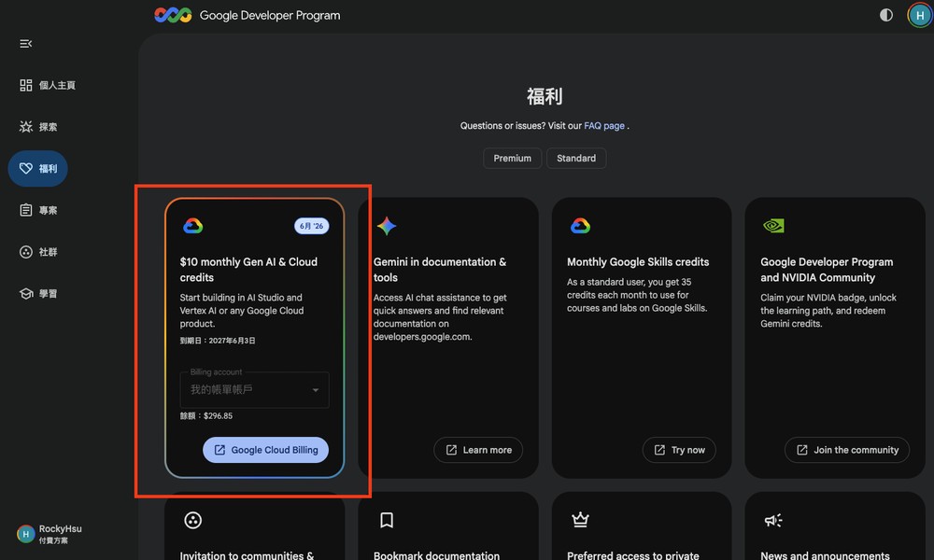Click the Google Cloud icon on Gen AI credits card

tap(193, 226)
